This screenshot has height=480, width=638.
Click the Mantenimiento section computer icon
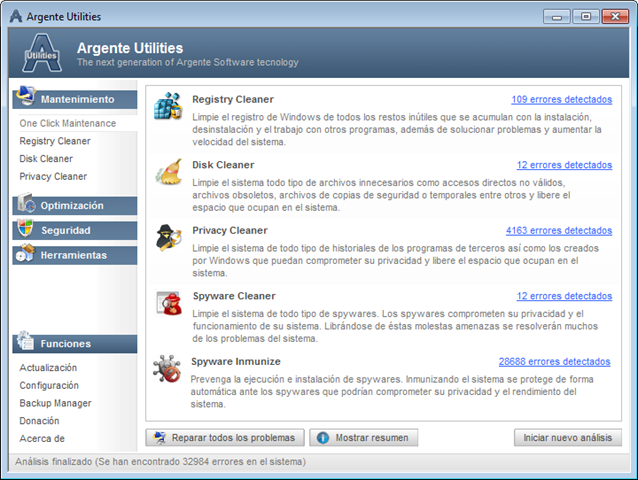(26, 96)
